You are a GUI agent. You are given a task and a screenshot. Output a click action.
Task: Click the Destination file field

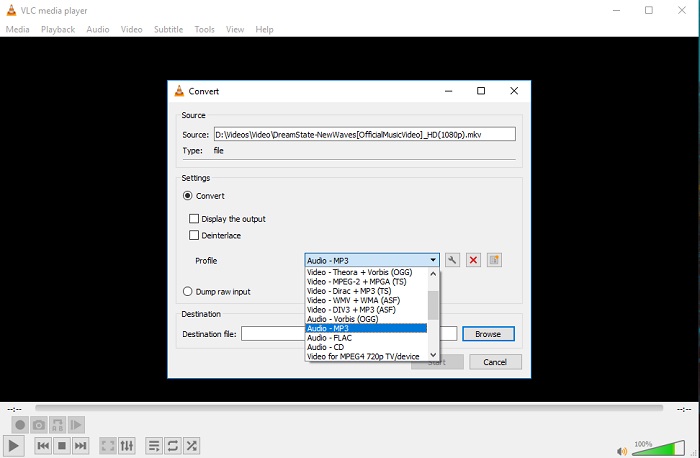point(349,334)
